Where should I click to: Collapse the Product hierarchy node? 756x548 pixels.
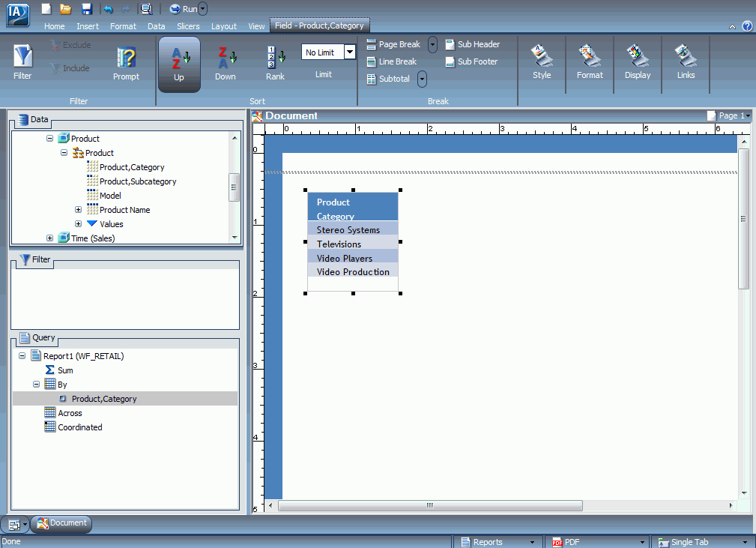point(64,153)
